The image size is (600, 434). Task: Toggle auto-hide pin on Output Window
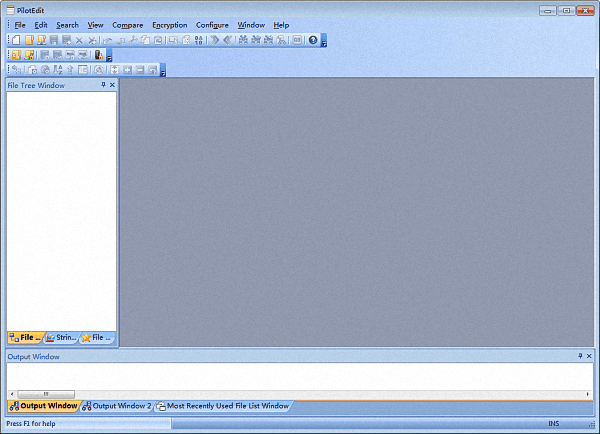tap(580, 356)
